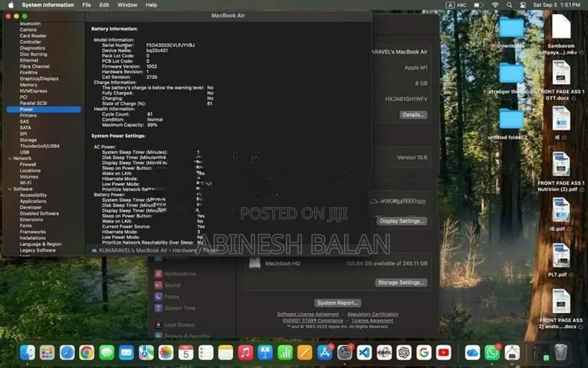Select NVMExpress in the sidebar
This screenshot has height=368, width=588.
click(x=33, y=91)
